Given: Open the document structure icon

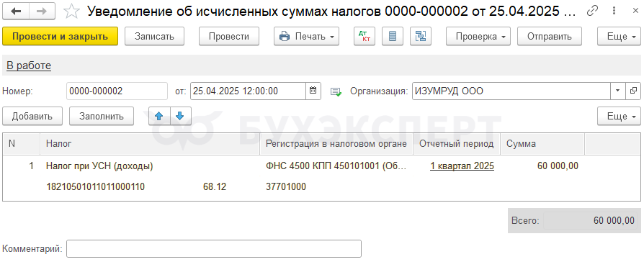Looking at the screenshot, I should pos(421,36).
